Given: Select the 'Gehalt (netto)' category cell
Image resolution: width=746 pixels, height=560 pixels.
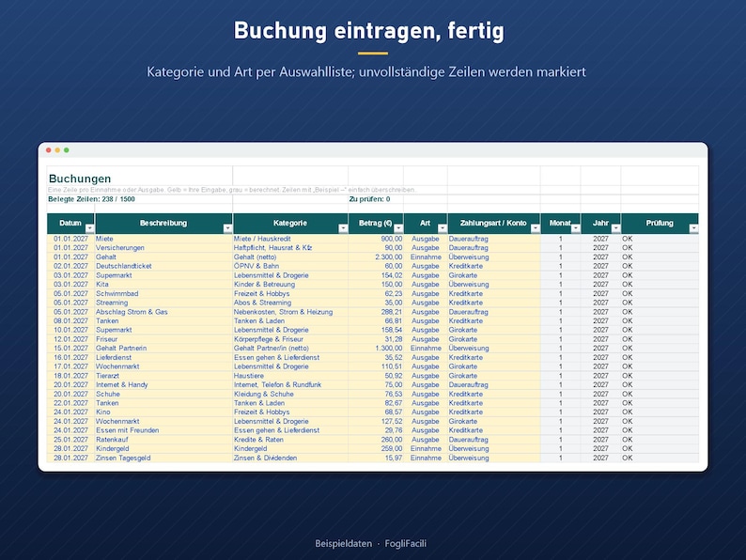Looking at the screenshot, I should click(290, 257).
